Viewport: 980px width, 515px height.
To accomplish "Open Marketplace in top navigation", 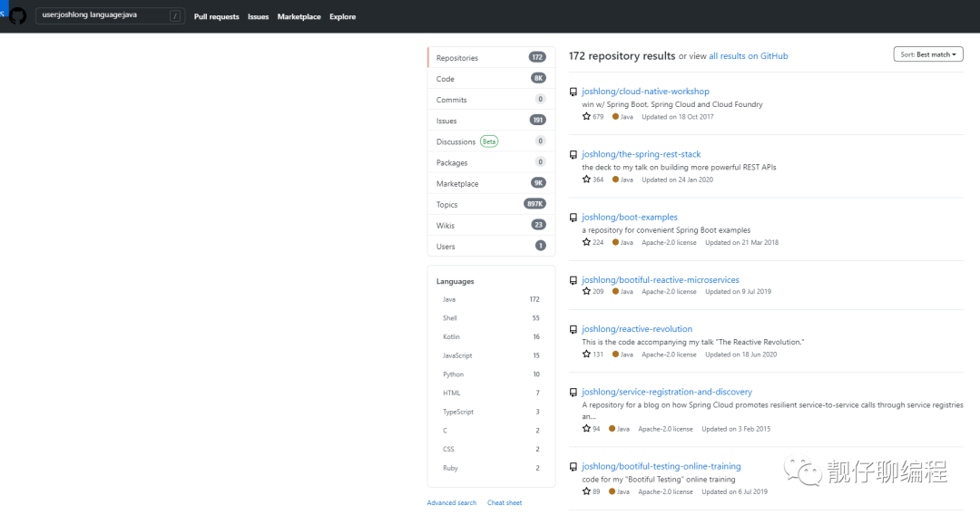I will [299, 17].
